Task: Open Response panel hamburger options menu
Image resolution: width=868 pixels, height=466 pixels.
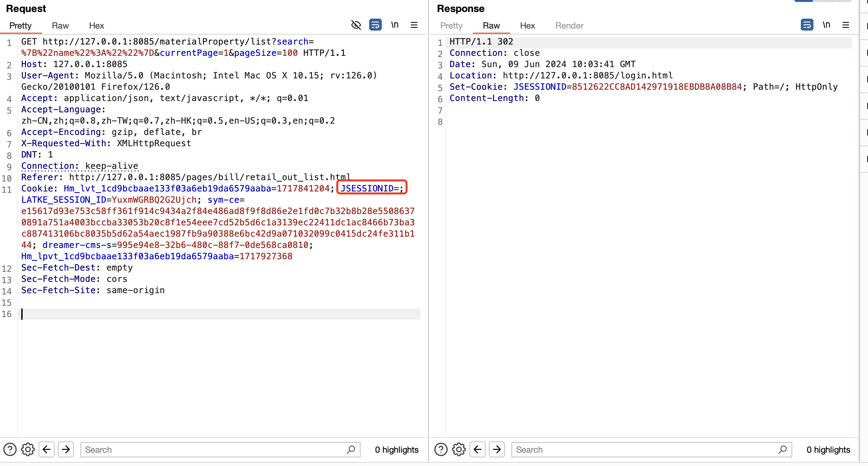Action: point(845,25)
